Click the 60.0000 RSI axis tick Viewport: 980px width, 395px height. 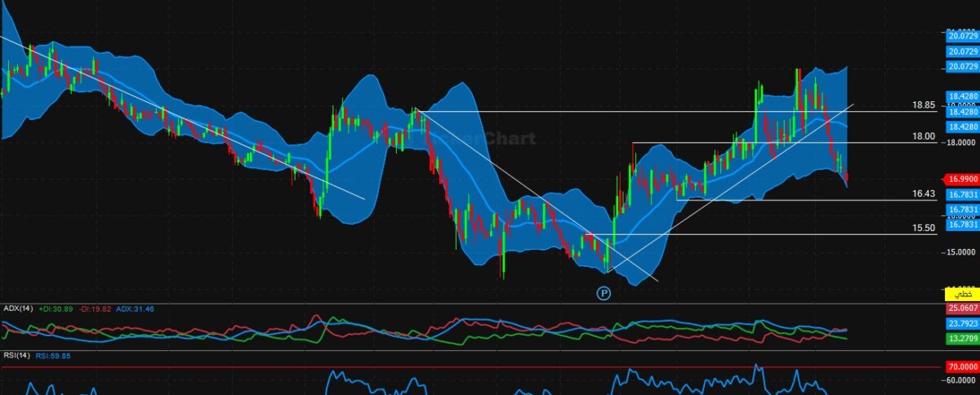(x=961, y=380)
